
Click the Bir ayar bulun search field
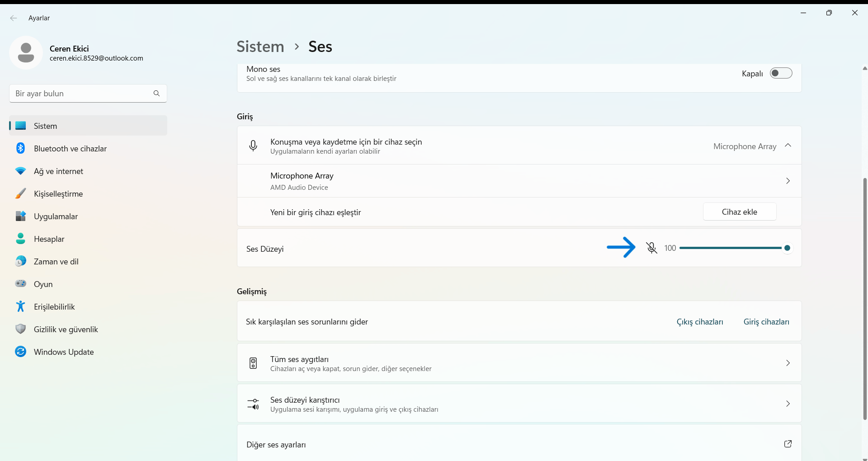click(81, 94)
